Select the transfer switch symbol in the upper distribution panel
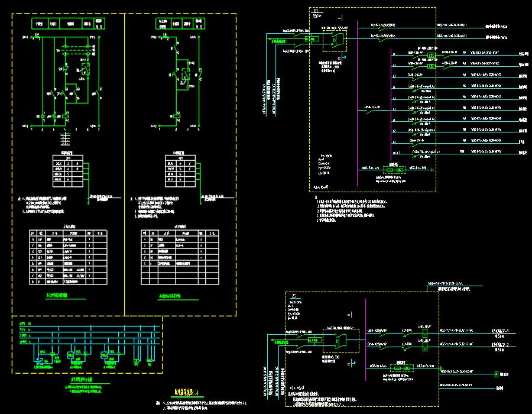Viewport: 532px width, 414px height. 335,41
